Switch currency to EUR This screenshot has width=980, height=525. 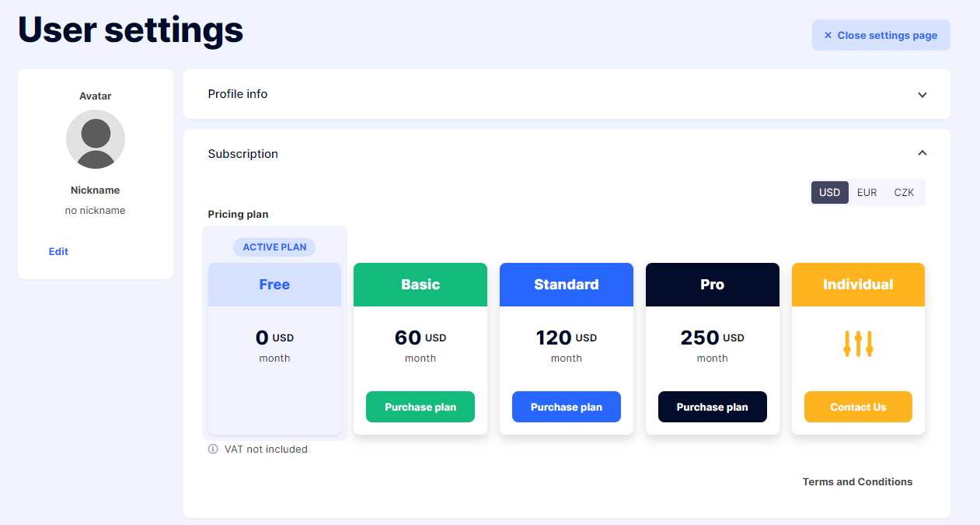pos(867,192)
